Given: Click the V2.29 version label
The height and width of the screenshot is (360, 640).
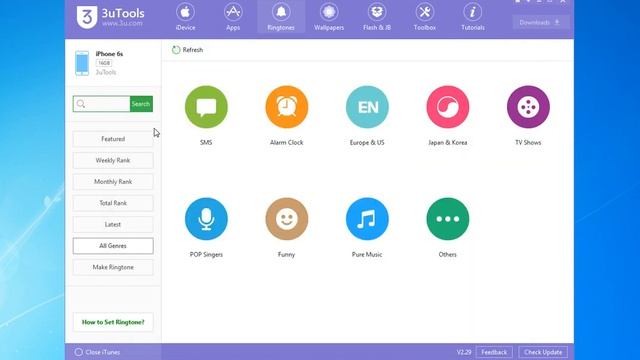Looking at the screenshot, I should (x=464, y=352).
